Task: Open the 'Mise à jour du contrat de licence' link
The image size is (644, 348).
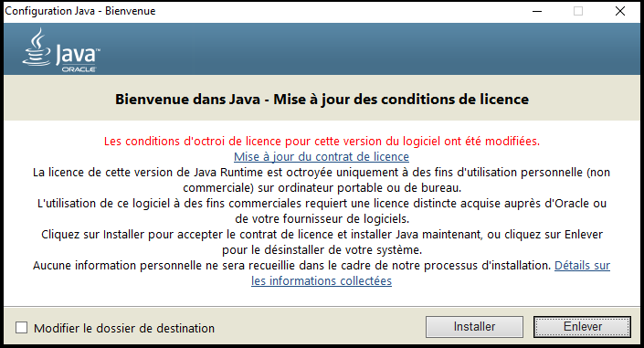Action: 322,156
